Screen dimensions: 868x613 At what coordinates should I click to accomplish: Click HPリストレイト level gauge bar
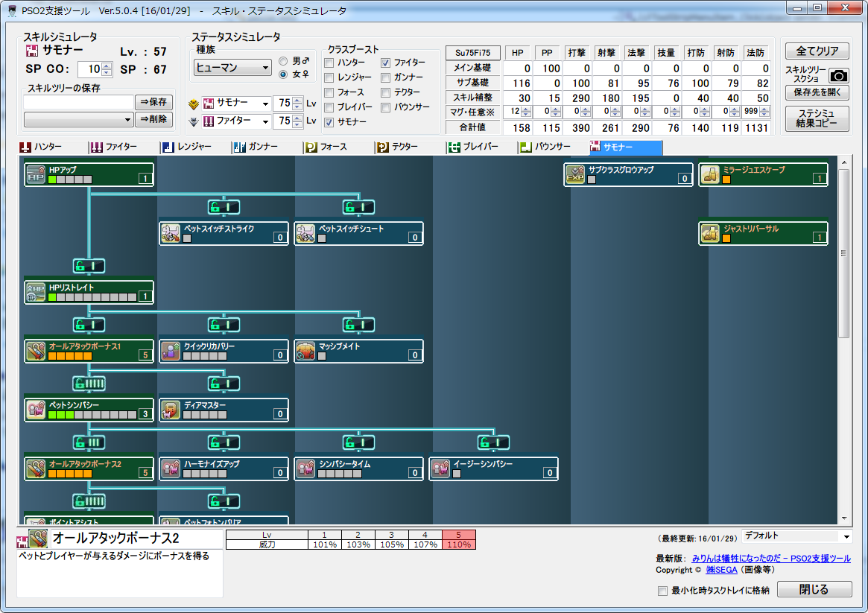tap(92, 297)
